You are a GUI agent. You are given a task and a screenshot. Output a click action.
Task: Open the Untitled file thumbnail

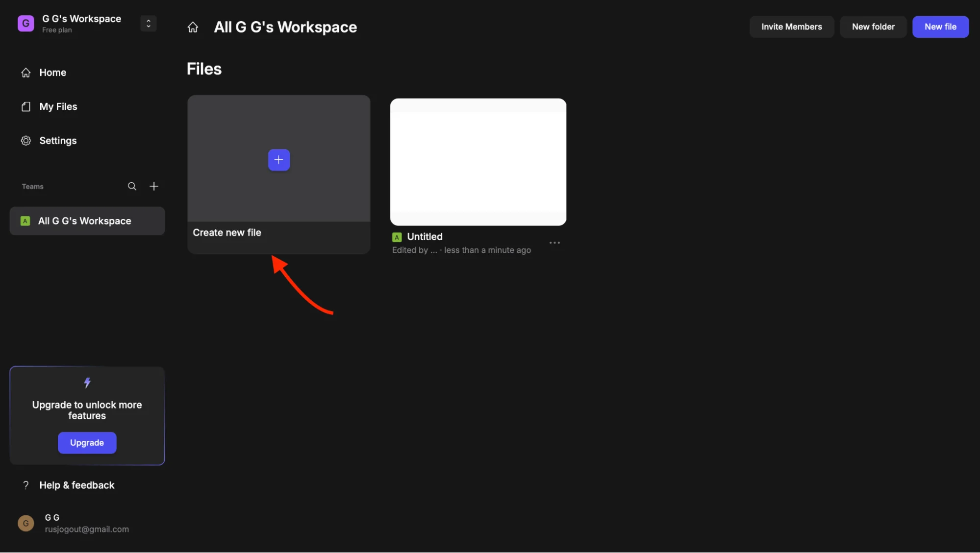[478, 162]
